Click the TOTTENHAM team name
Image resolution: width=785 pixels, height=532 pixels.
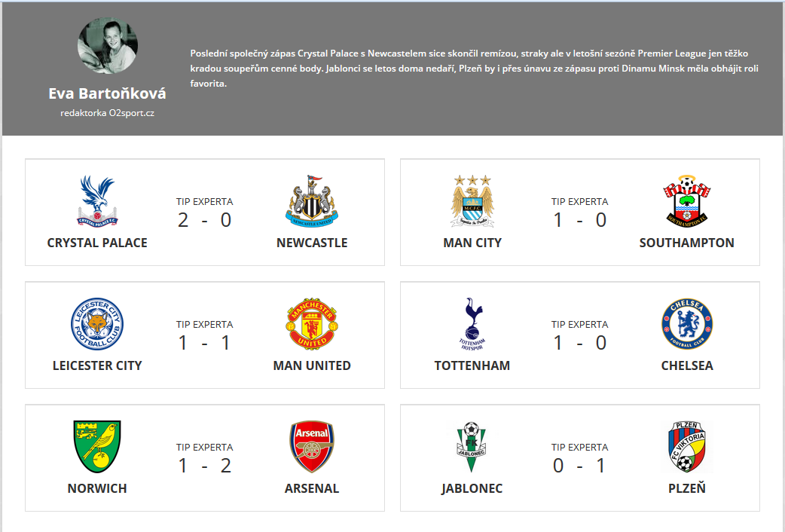tap(472, 365)
